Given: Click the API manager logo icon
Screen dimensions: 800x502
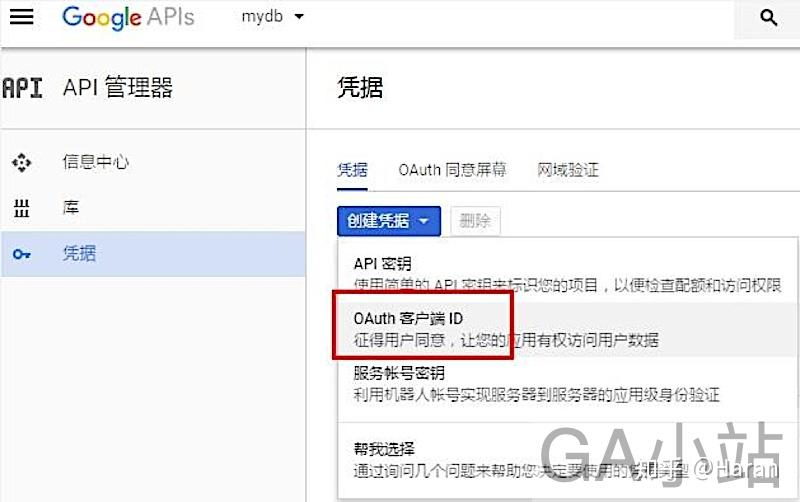Looking at the screenshot, I should pos(22,88).
